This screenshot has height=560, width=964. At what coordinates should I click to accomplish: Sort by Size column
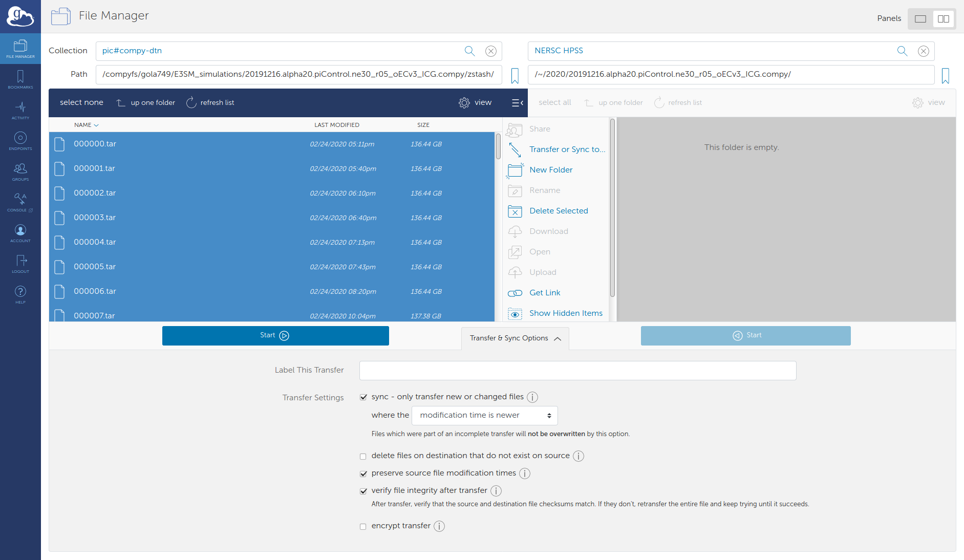(x=423, y=125)
